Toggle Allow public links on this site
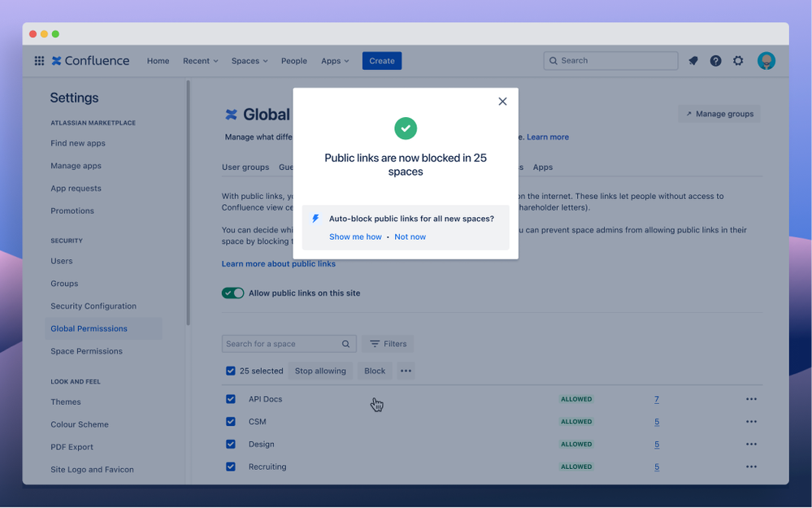812x508 pixels. pyautogui.click(x=232, y=293)
